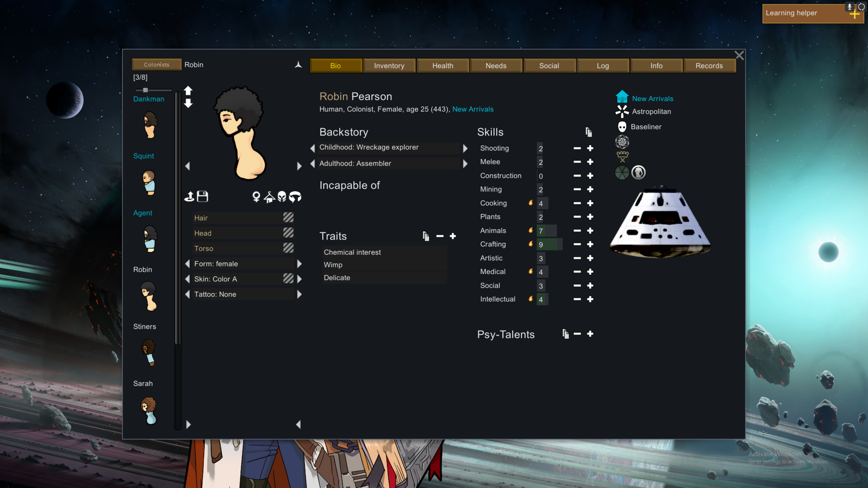Click the Astropolitan ideology icon
868x488 pixels.
click(x=622, y=111)
